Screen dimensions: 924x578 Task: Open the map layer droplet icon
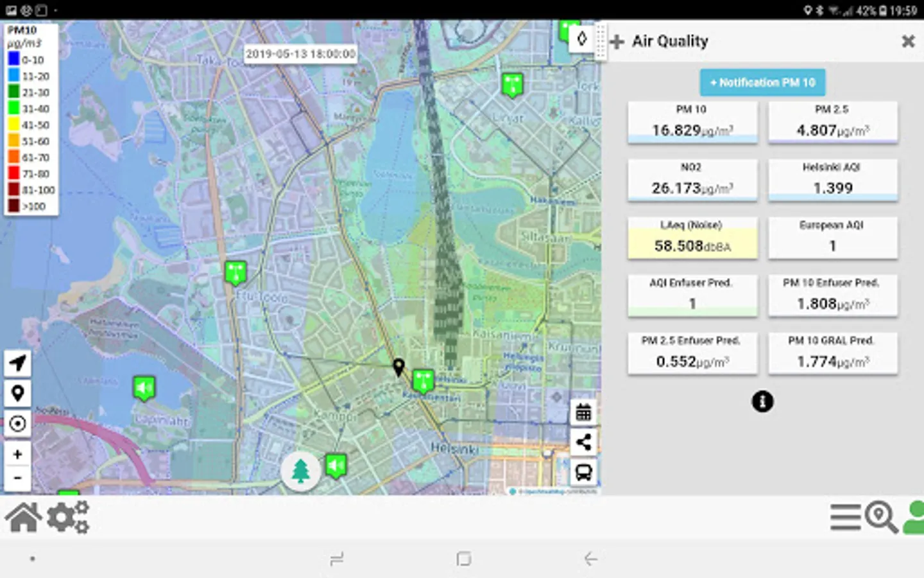coord(581,39)
